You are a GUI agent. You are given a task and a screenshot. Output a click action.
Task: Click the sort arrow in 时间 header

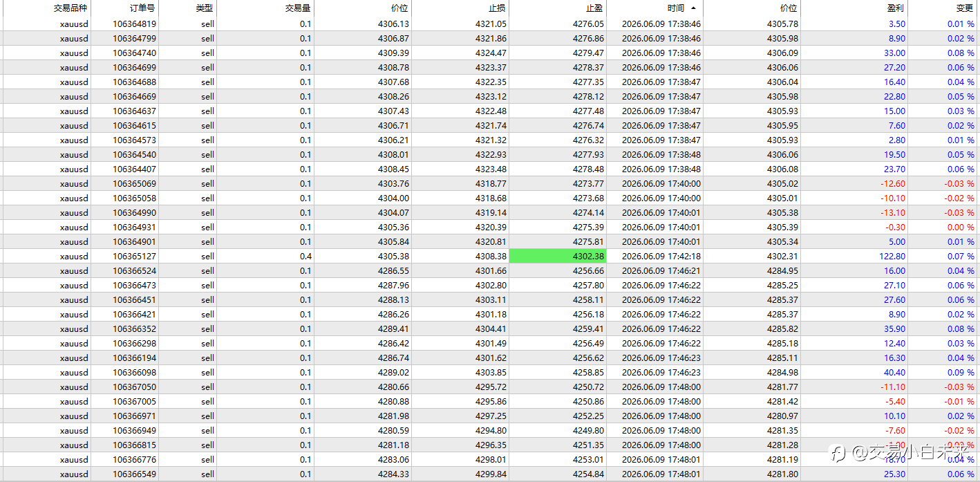click(693, 8)
